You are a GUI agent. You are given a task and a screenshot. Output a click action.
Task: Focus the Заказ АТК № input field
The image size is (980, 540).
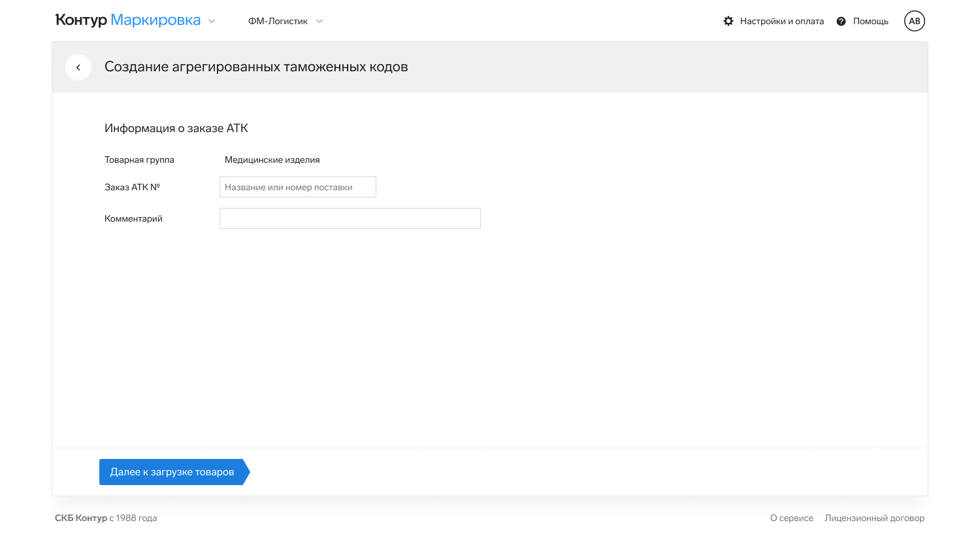298,187
